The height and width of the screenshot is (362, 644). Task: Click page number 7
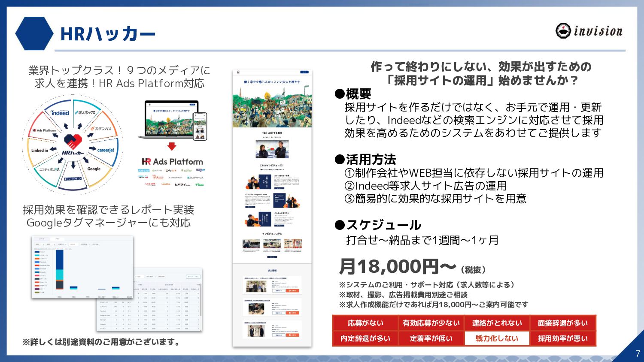click(638, 354)
